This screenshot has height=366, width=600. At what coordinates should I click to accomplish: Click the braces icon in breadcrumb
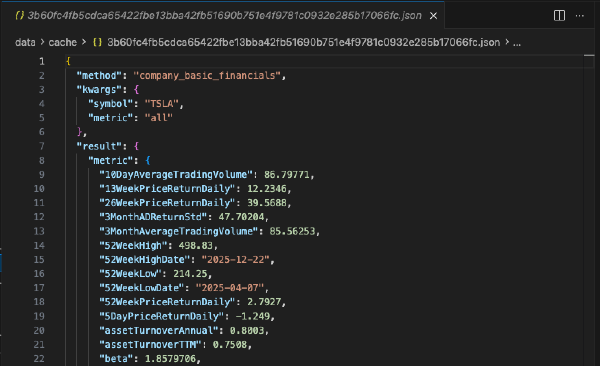coord(97,42)
